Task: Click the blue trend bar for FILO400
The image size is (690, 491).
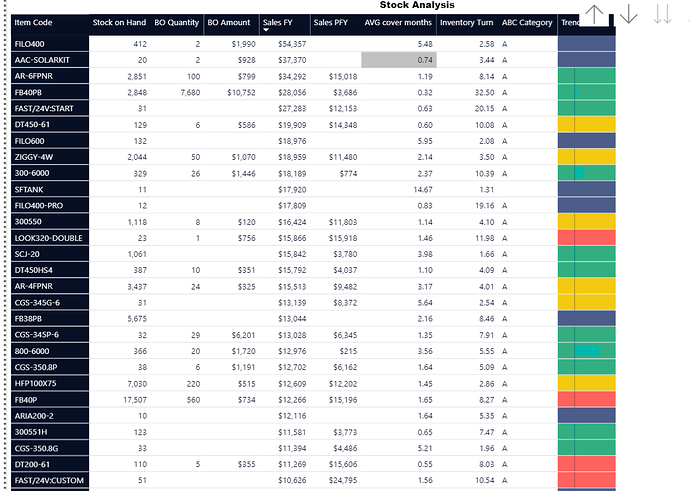Action: tap(587, 44)
